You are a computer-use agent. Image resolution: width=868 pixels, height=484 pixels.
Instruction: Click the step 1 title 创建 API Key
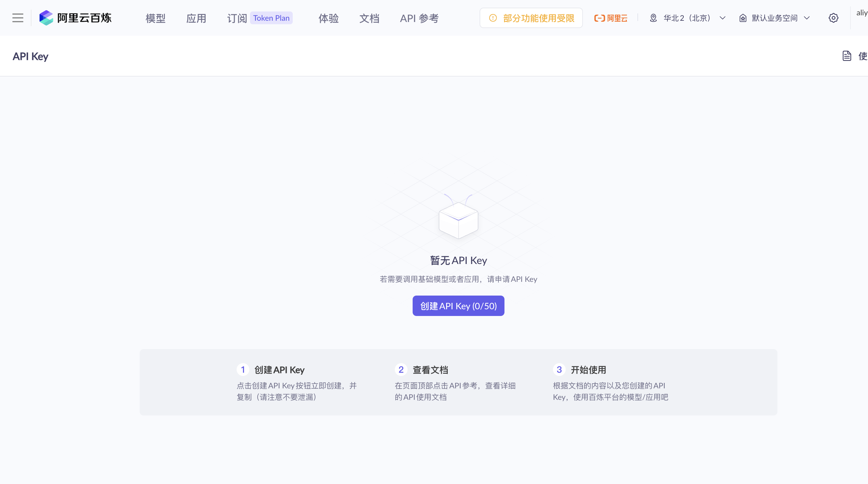tap(279, 370)
